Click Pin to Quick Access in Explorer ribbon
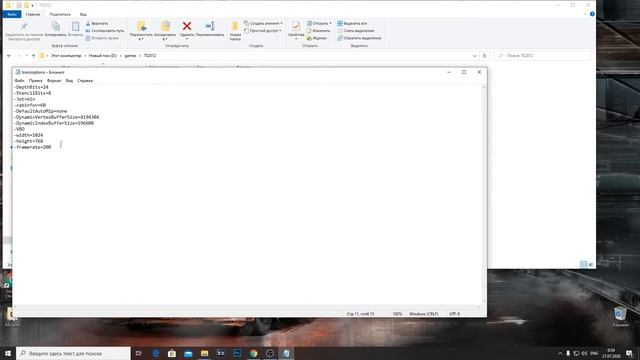640x360 pixels. click(24, 31)
